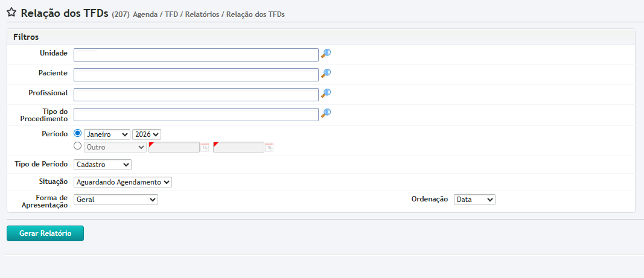Viewport: 644px width, 278px height.
Task: Click the Gerar Relatório button
Action: click(45, 233)
